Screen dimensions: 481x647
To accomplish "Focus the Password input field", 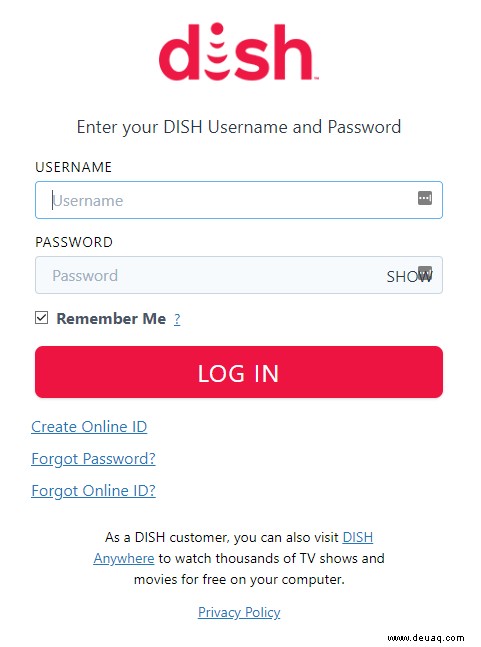I will coord(239,275).
